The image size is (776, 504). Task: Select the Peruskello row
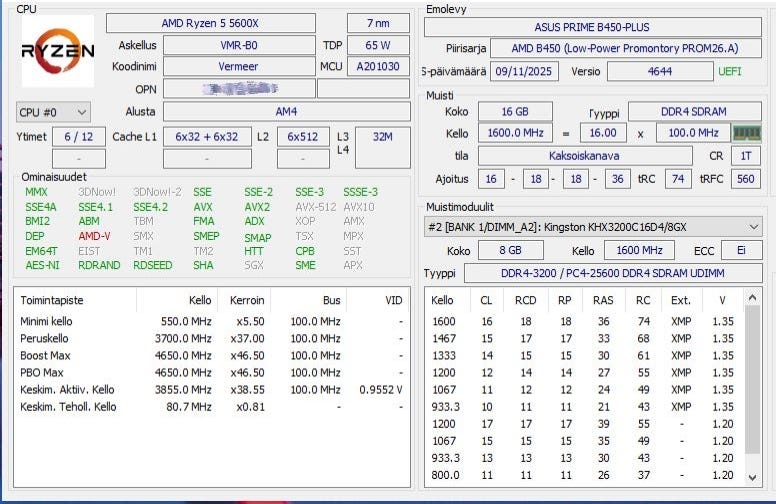[x=212, y=339]
